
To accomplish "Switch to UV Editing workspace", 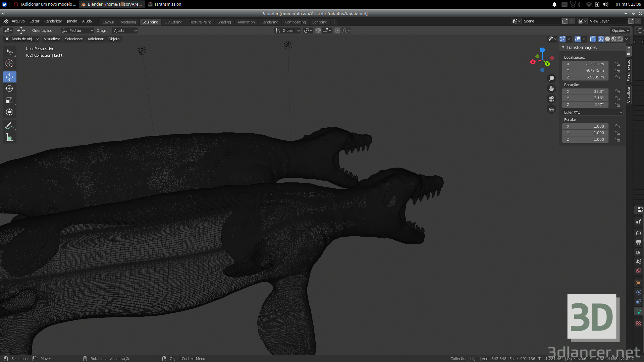I will click(x=173, y=22).
